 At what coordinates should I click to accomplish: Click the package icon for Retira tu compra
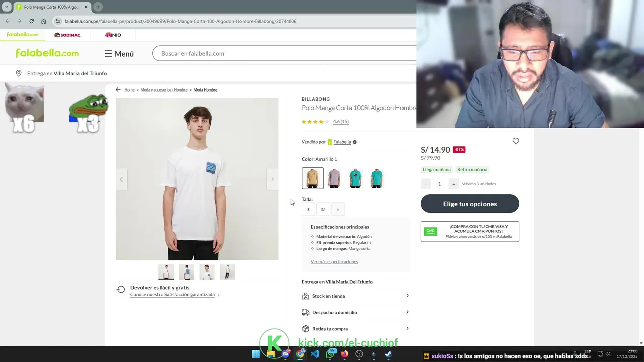point(305,329)
